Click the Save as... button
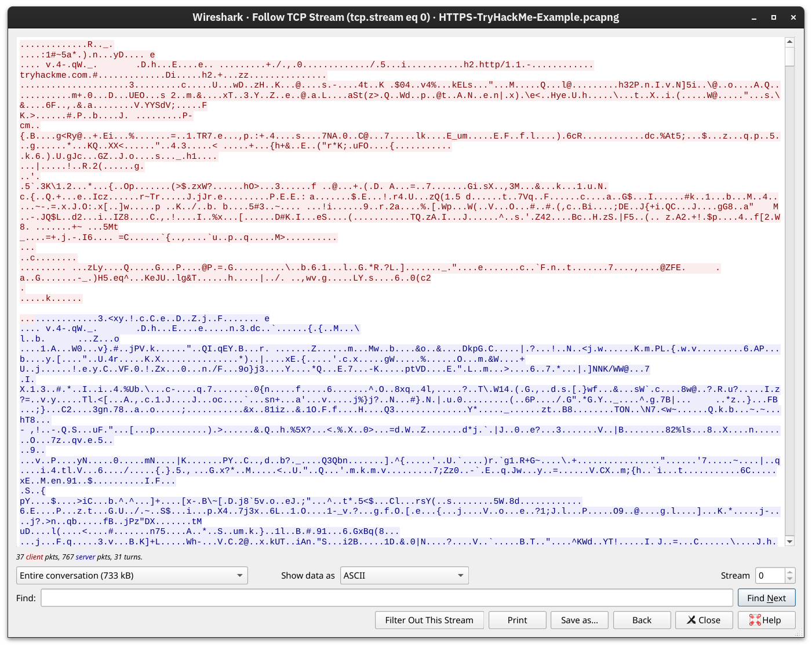This screenshot has height=647, width=812. coord(579,620)
